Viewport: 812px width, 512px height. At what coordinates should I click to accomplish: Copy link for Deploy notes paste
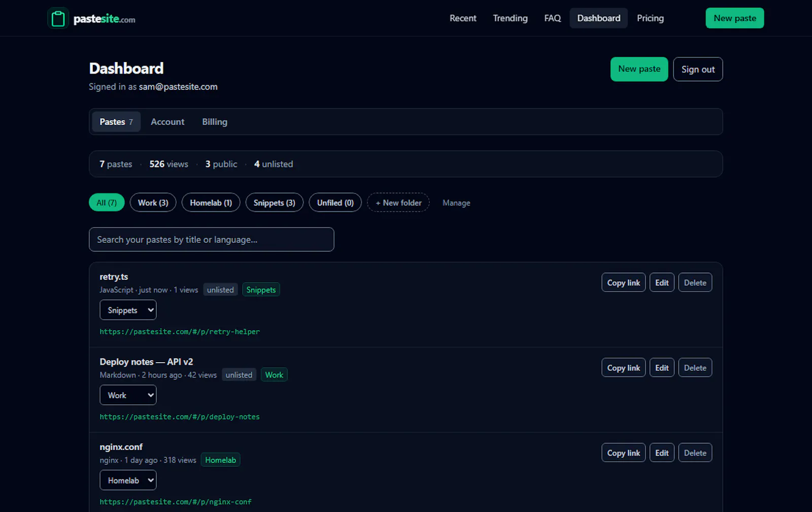click(x=623, y=368)
